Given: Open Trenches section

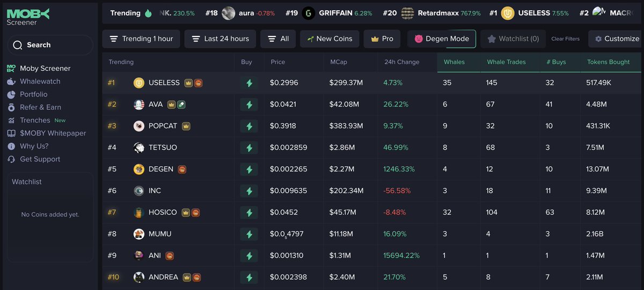Looking at the screenshot, I should pyautogui.click(x=35, y=120).
